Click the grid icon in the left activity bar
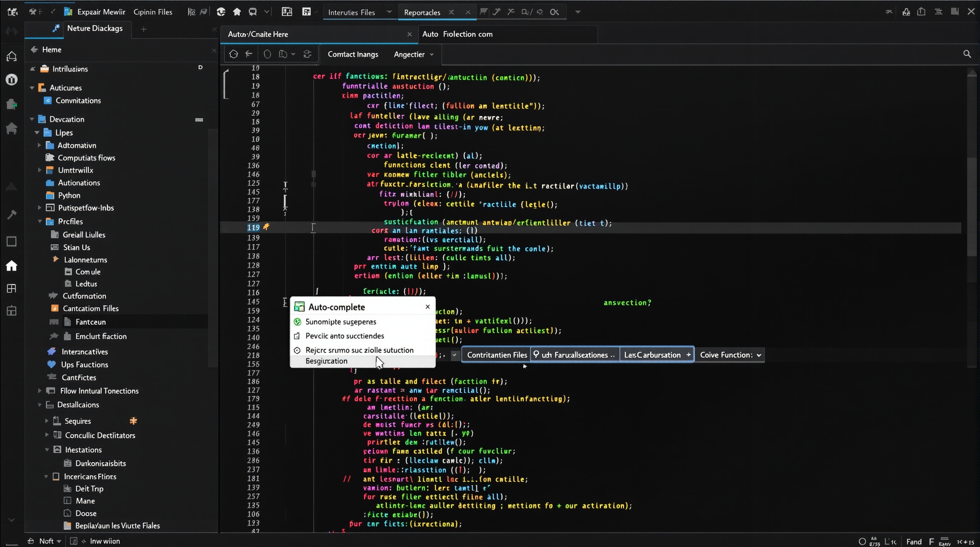Viewport: 980px width, 547px height. 11,288
